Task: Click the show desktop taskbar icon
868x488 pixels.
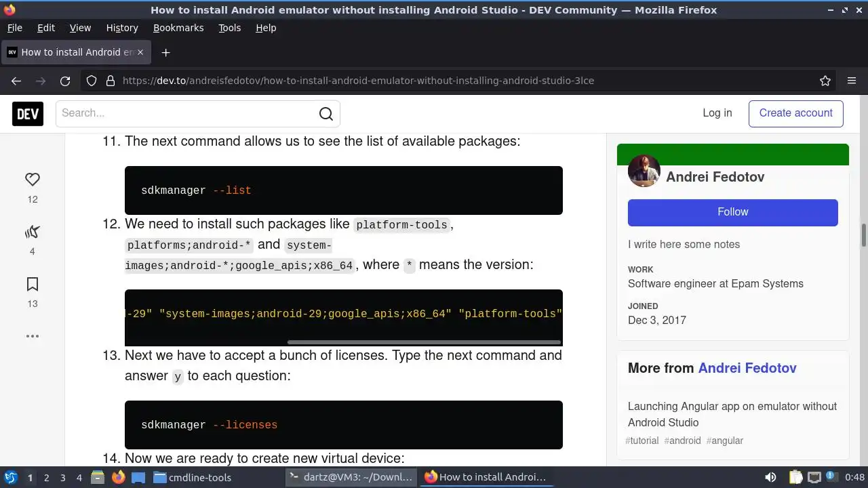Action: [x=138, y=477]
